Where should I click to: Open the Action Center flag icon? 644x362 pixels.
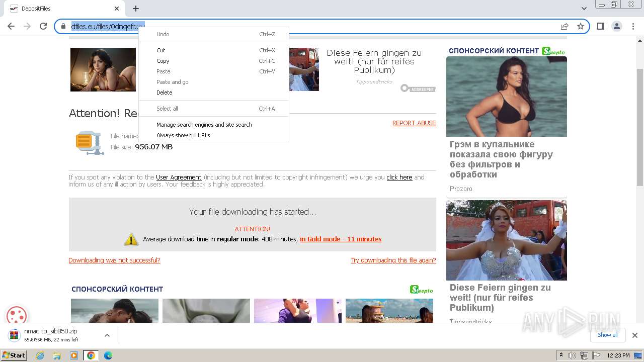pyautogui.click(x=596, y=355)
